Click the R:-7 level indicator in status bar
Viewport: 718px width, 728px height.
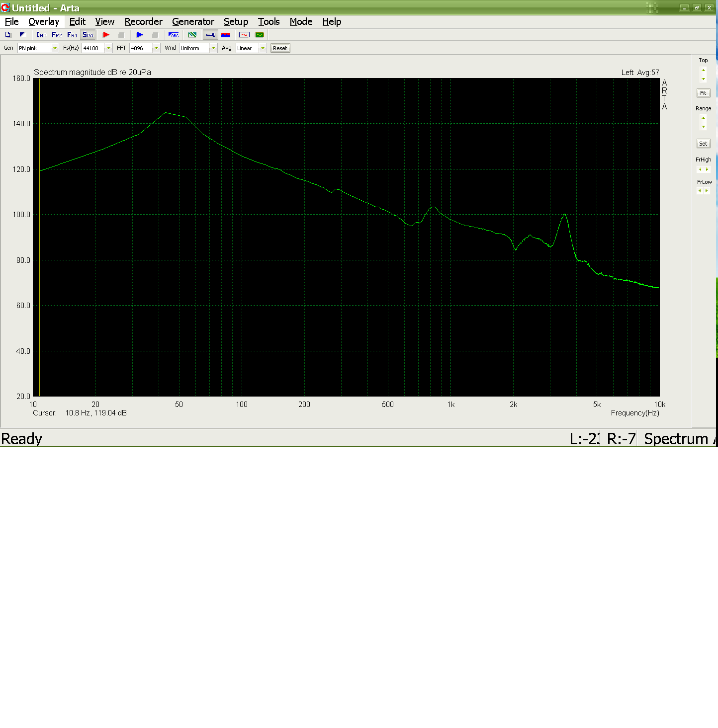(x=622, y=439)
